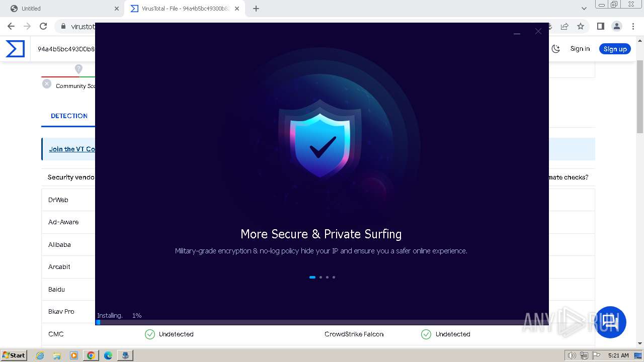
Task: Click the VirusTotal logo icon
Action: pos(15,49)
